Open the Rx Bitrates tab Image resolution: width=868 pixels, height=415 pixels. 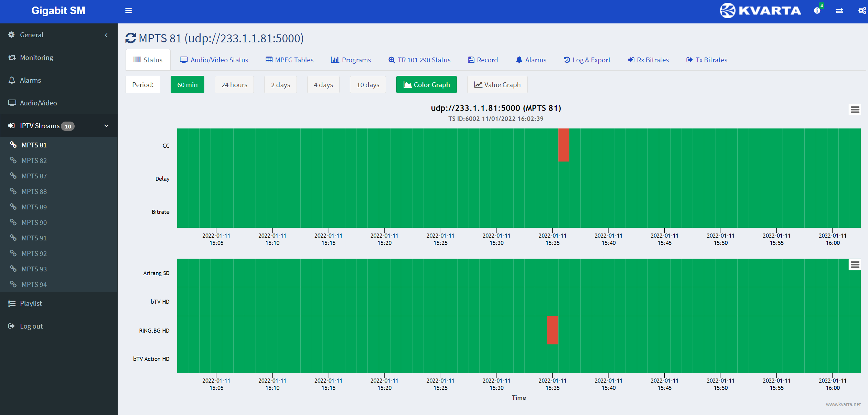[x=649, y=60]
